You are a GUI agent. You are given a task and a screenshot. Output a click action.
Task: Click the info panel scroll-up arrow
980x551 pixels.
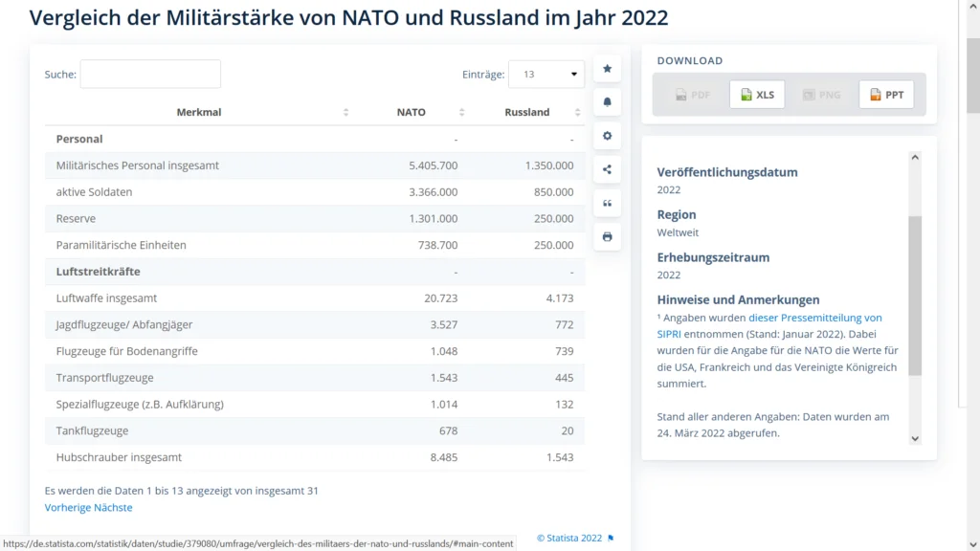pyautogui.click(x=915, y=158)
